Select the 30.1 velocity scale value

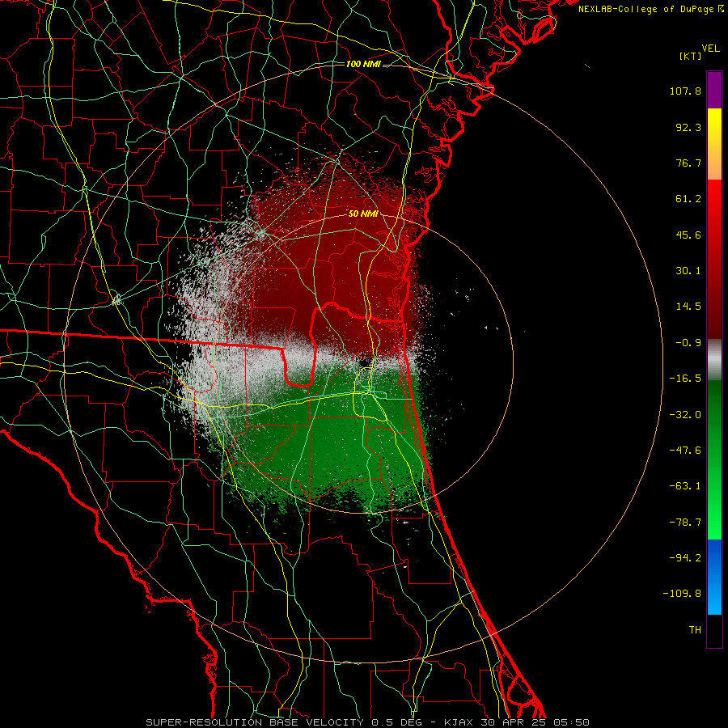pos(688,271)
